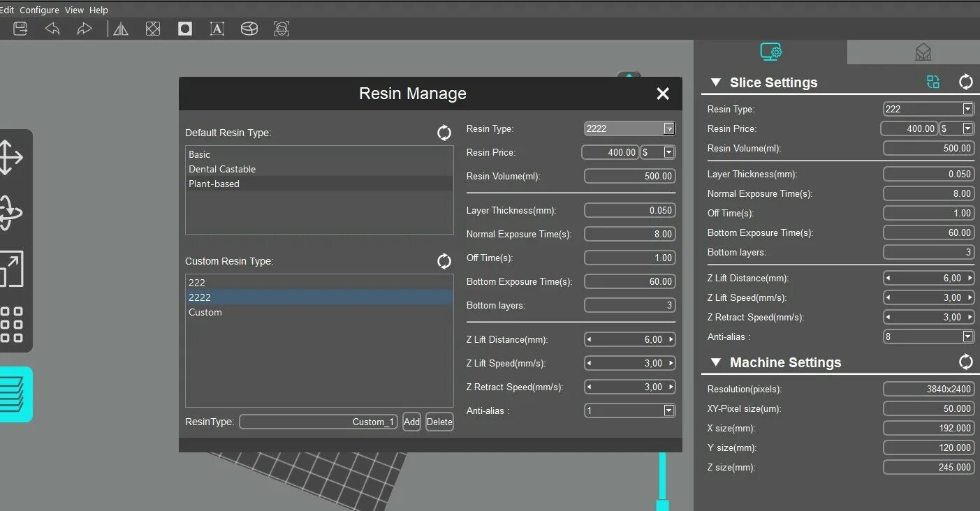This screenshot has width=980, height=511.
Task: Switch to the slice settings monitor tab
Action: point(770,52)
